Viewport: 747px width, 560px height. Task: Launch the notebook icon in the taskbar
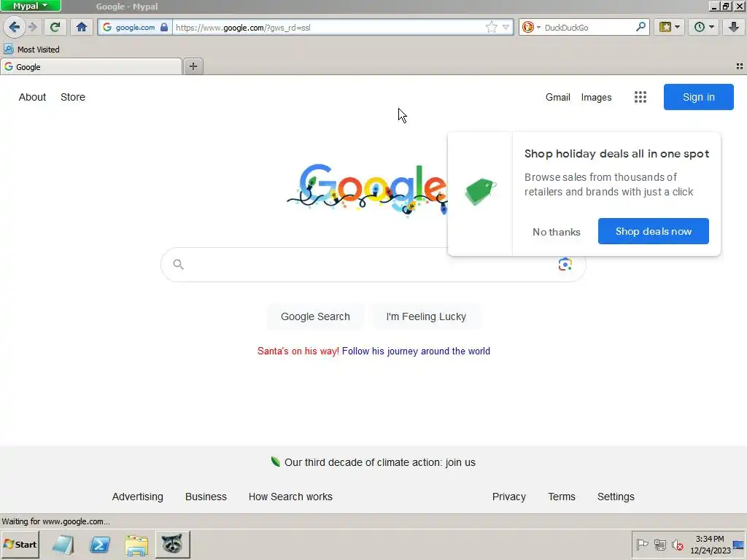pyautogui.click(x=63, y=545)
